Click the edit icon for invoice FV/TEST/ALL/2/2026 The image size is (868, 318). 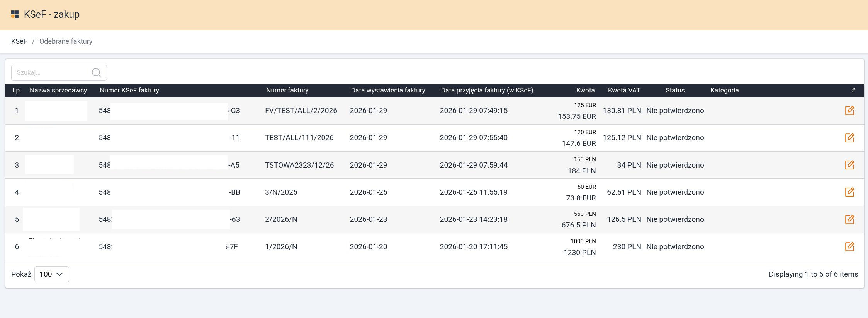(x=849, y=111)
